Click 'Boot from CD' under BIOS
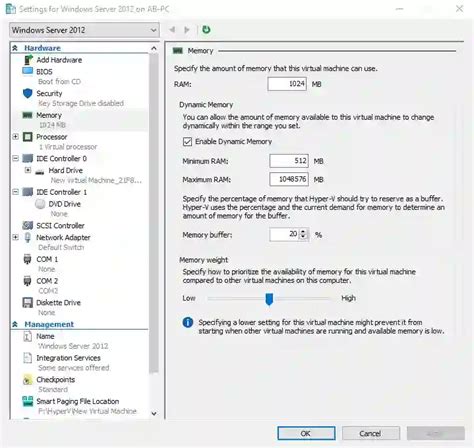Image resolution: width=474 pixels, height=448 pixels. 59,82
